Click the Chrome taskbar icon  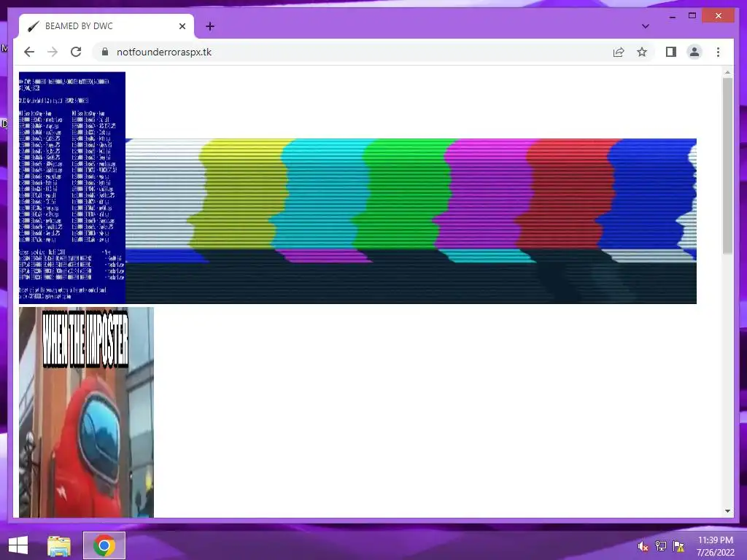point(104,545)
